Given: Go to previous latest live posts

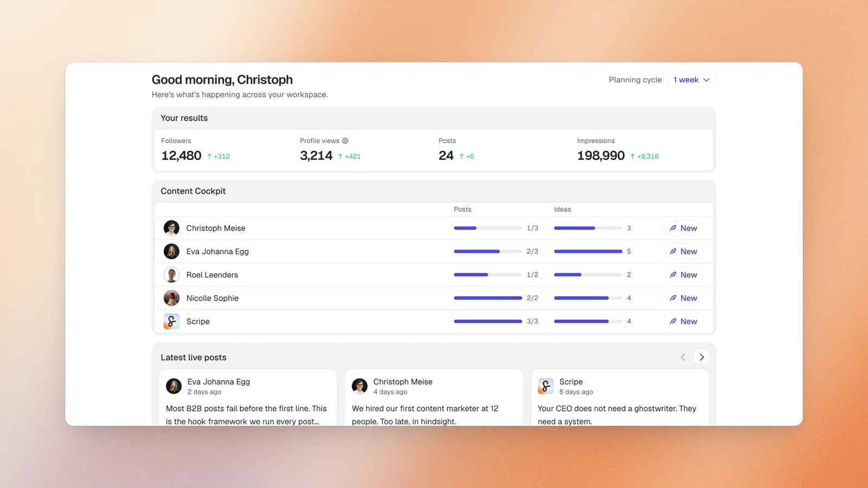Looking at the screenshot, I should (x=683, y=357).
